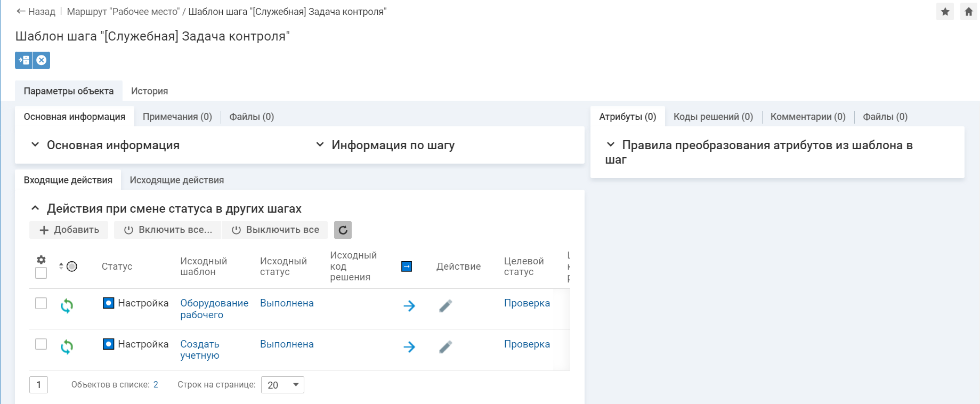Click blue arrow in Оборудование рабочего row
The height and width of the screenshot is (404, 980).
[409, 306]
